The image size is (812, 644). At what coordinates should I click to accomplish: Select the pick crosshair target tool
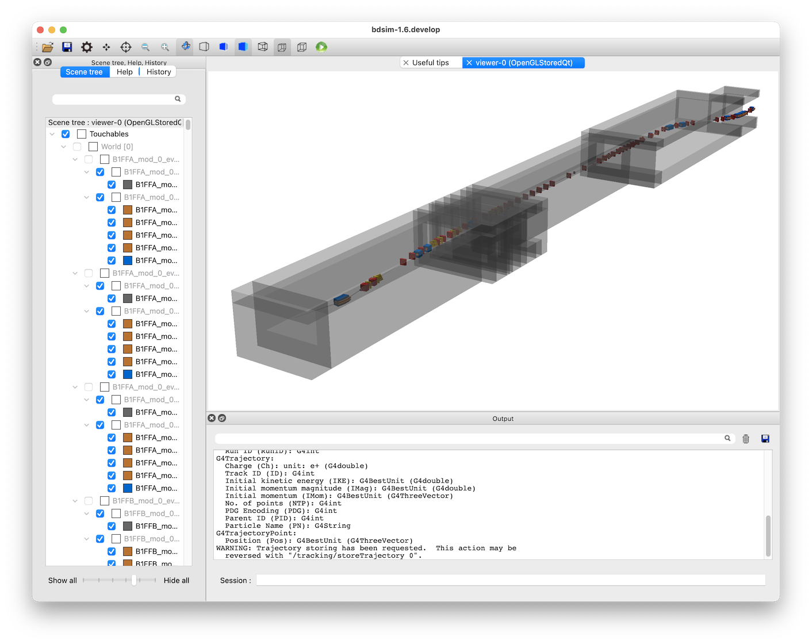pyautogui.click(x=126, y=47)
